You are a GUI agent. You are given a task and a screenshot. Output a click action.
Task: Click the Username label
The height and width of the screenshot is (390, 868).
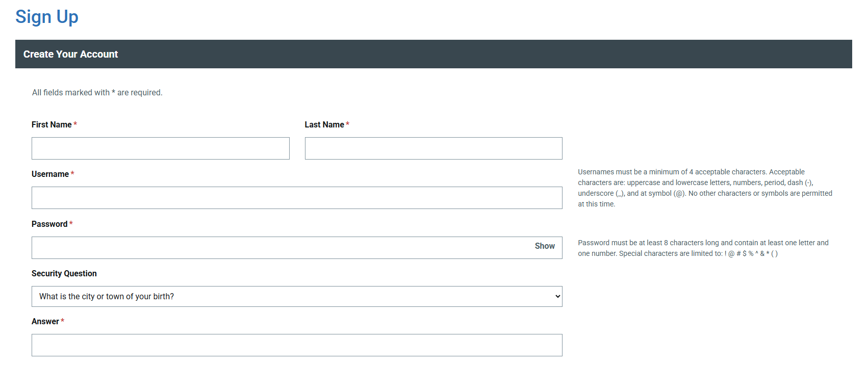coord(49,174)
